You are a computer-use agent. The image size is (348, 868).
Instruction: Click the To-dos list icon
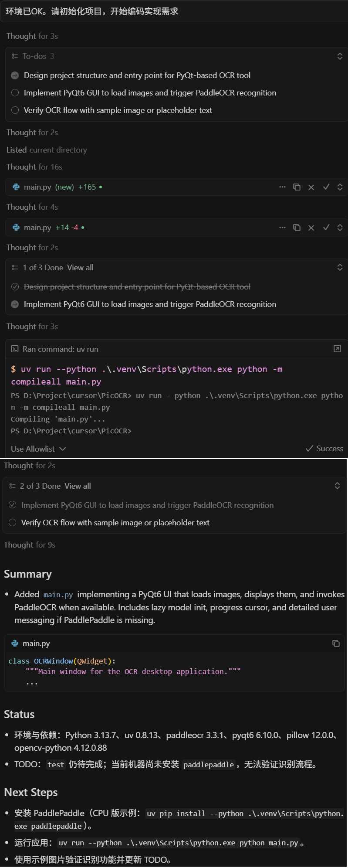(x=15, y=56)
